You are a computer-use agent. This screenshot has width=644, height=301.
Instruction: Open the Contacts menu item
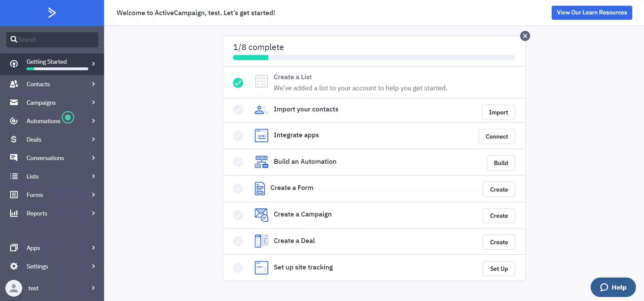(x=52, y=84)
